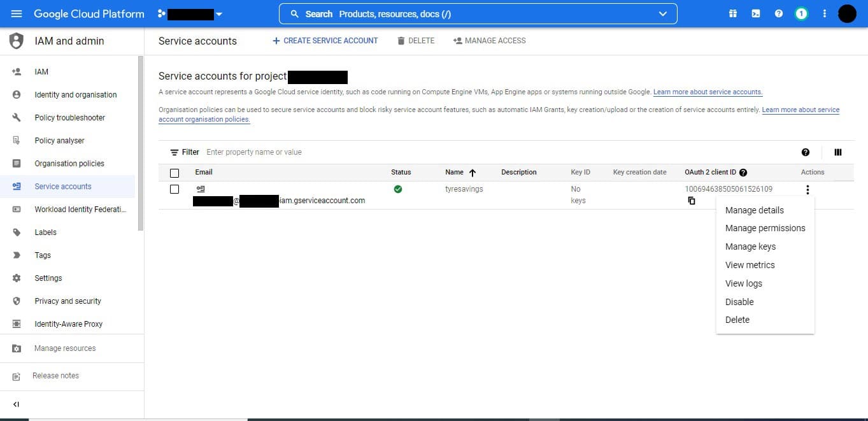Screen dimensions: 868x421
Task: Open Learn more about service account organisation policies link
Action: pyautogui.click(x=800, y=110)
